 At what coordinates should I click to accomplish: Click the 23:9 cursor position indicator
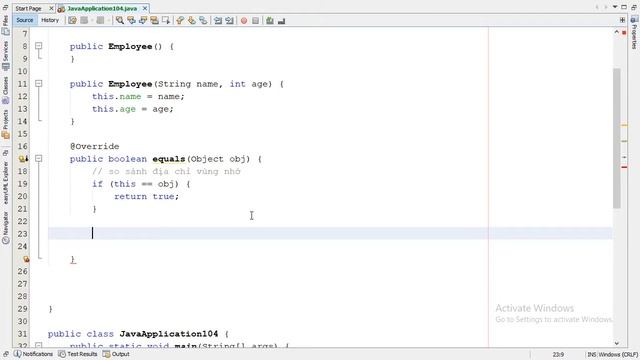pos(558,354)
